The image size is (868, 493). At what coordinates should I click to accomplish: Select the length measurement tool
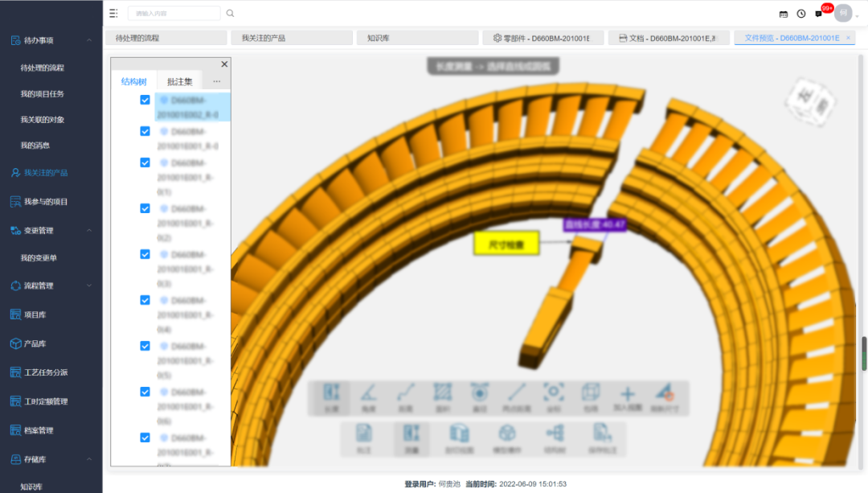click(x=331, y=398)
